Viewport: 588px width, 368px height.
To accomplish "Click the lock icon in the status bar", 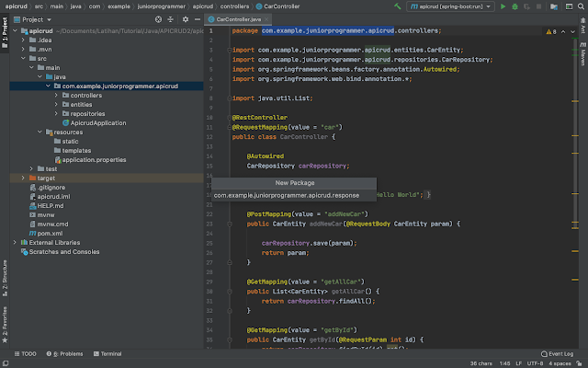I will click(580, 363).
